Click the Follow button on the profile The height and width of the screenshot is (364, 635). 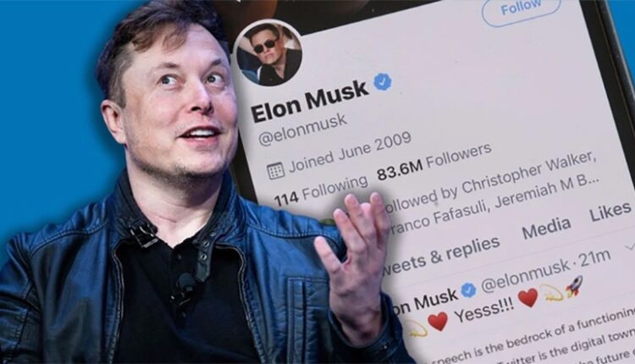[521, 9]
